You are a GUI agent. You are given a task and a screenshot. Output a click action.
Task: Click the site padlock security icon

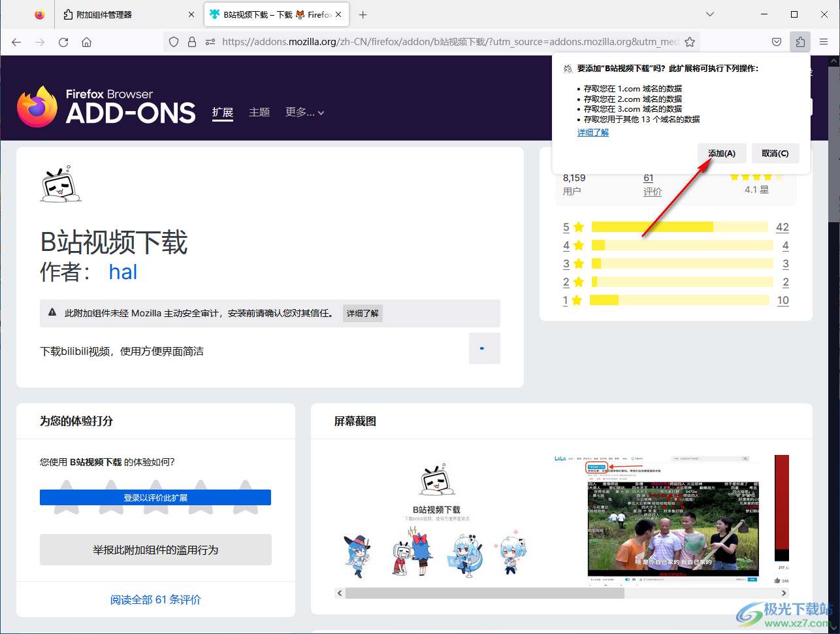coord(192,42)
